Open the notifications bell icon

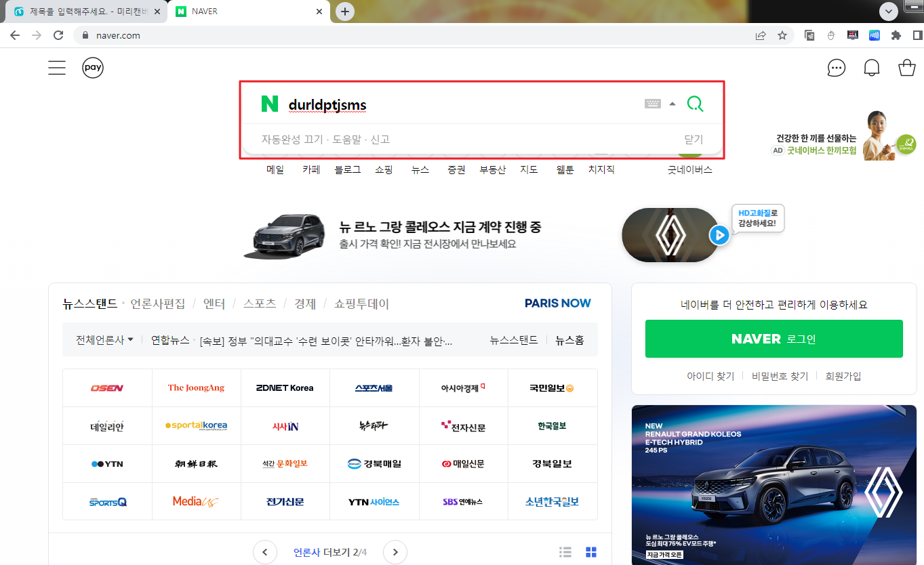pyautogui.click(x=872, y=68)
